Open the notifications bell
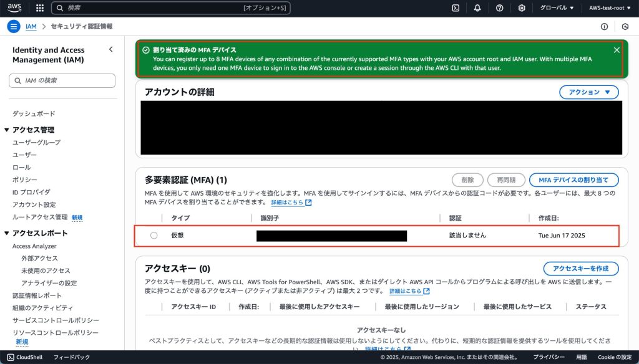Image resolution: width=639 pixels, height=364 pixels. pyautogui.click(x=477, y=7)
